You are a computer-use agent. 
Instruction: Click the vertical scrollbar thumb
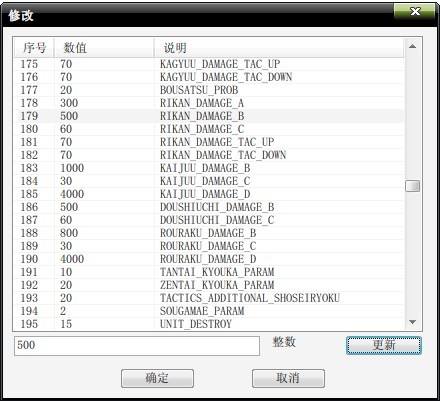(x=412, y=186)
